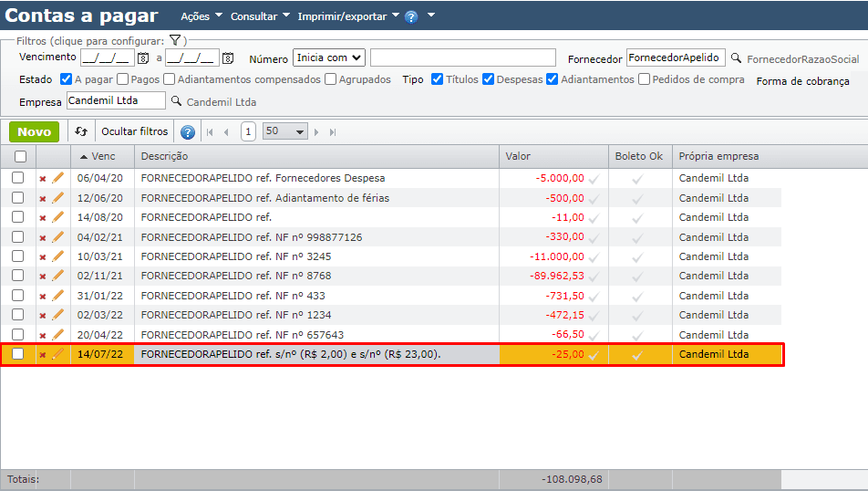This screenshot has height=491, width=868.
Task: Enable Adiantamentos compensados checkbox
Action: tap(169, 79)
